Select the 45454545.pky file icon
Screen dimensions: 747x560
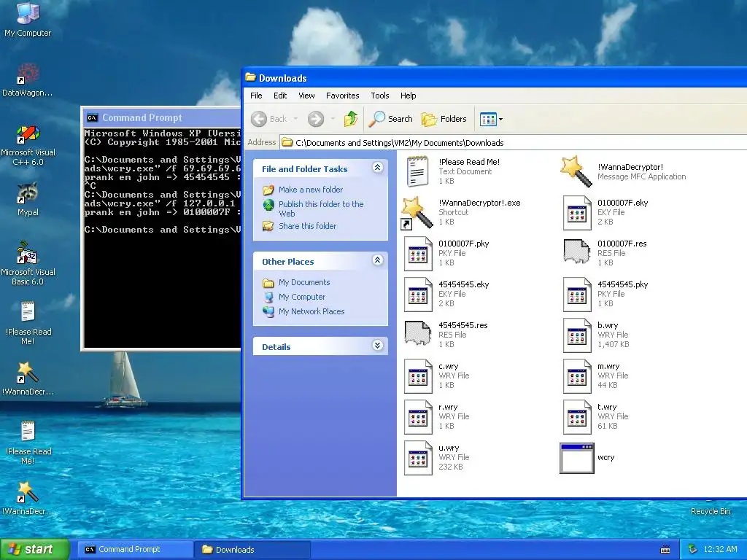coord(577,295)
